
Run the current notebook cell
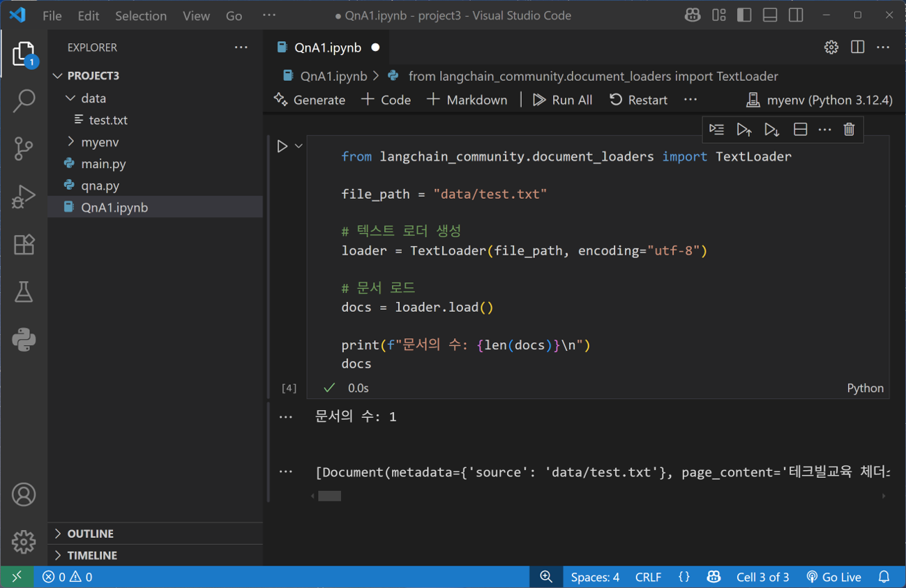(282, 146)
